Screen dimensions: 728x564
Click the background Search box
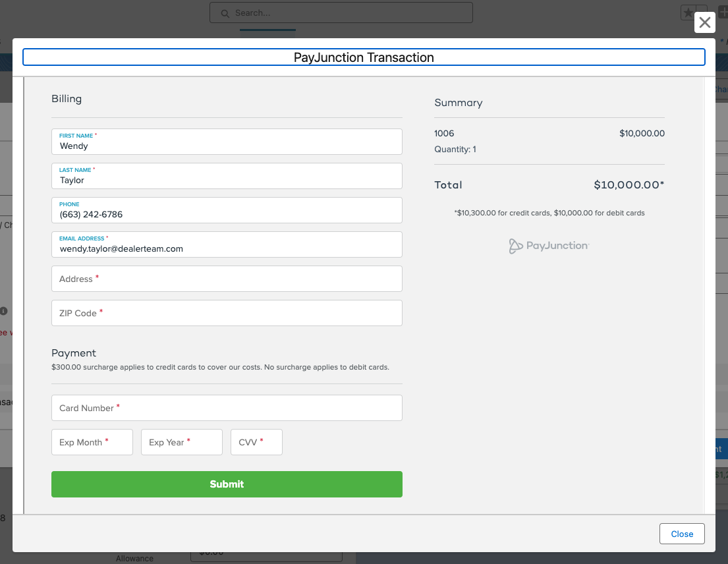pyautogui.click(x=341, y=13)
